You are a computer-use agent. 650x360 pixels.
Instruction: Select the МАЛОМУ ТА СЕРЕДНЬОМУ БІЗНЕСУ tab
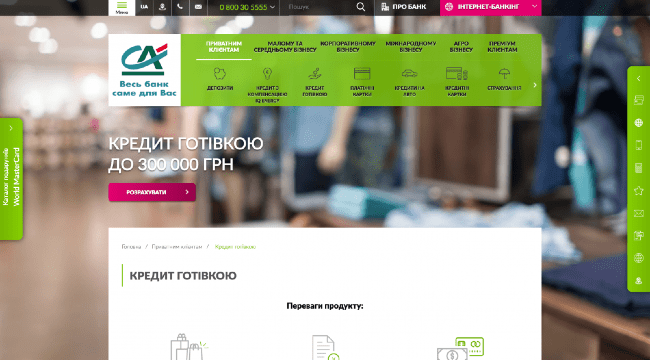[x=285, y=46]
